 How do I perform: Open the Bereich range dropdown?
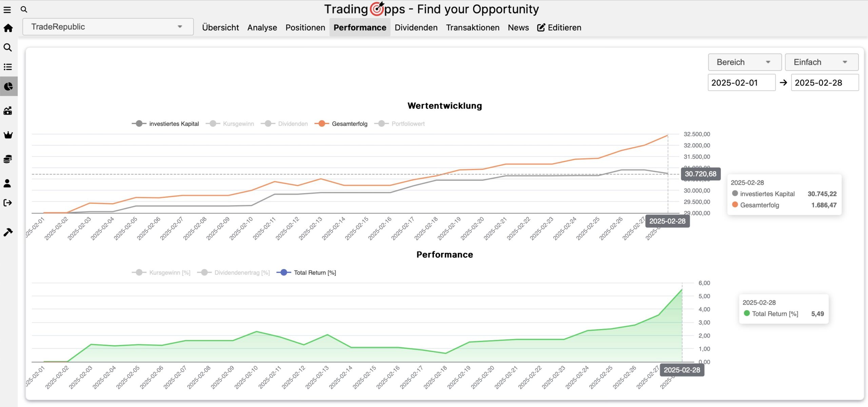tap(745, 62)
